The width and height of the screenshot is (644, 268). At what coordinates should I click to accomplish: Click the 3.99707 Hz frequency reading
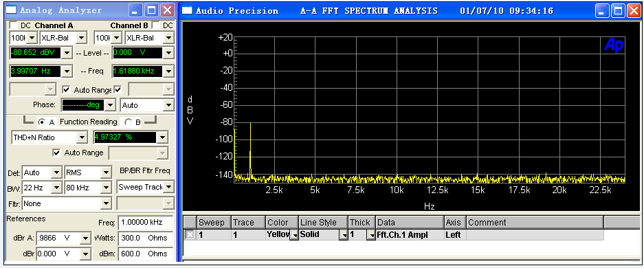36,71
